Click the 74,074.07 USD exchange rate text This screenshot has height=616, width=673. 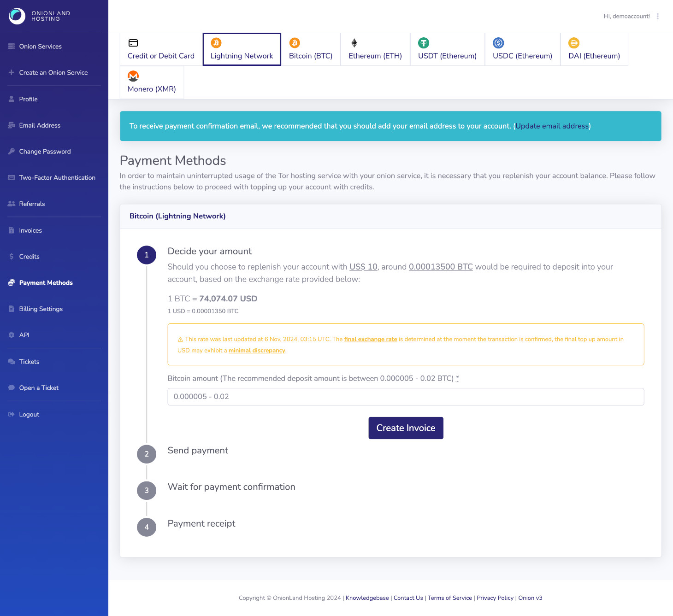(x=228, y=299)
